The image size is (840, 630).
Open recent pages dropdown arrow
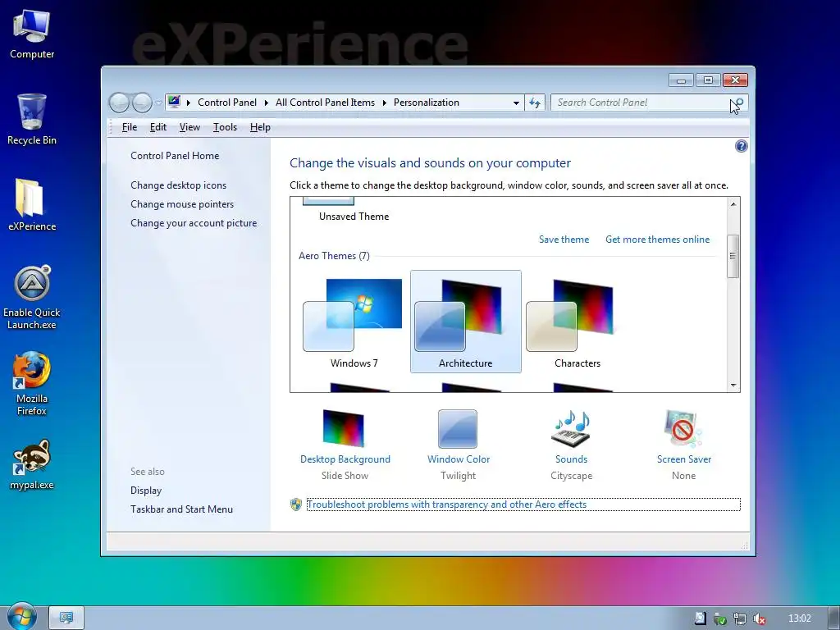pos(158,103)
